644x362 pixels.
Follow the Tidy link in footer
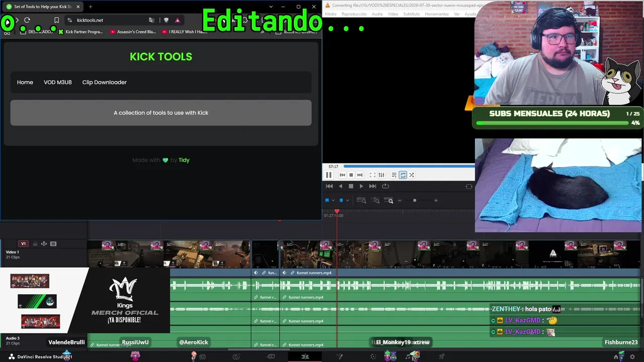(x=184, y=160)
